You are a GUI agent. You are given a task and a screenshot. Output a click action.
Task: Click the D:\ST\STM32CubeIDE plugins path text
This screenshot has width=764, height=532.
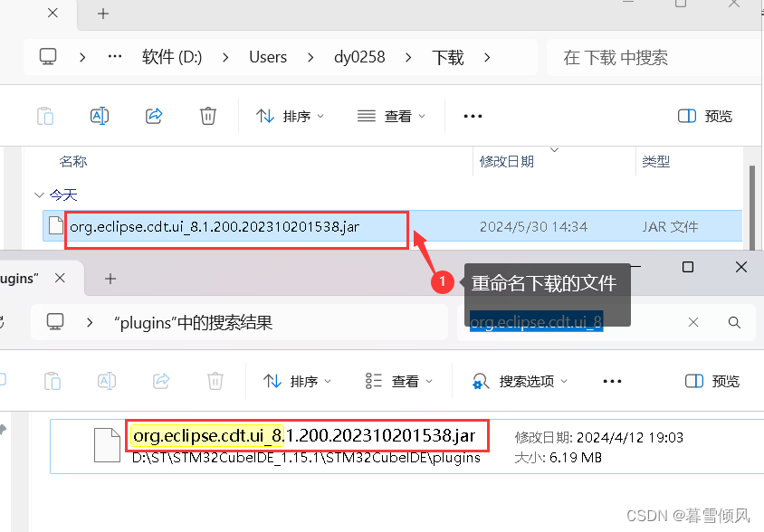click(306, 458)
